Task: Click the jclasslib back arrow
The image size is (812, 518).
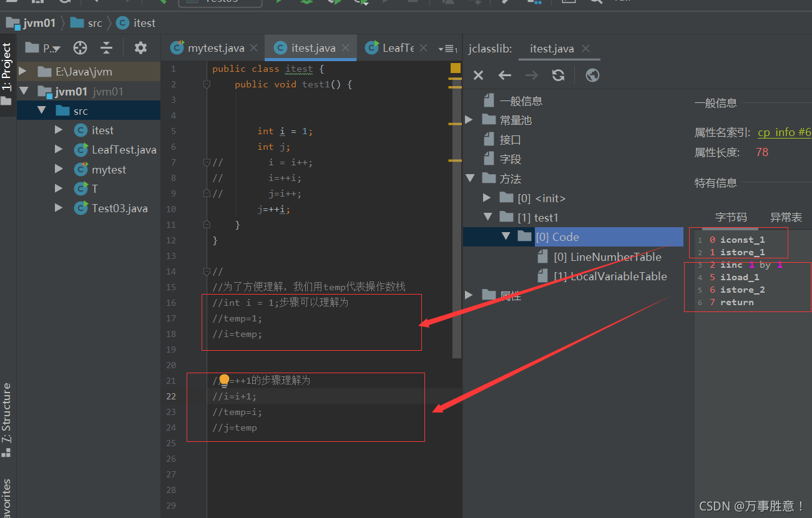Action: point(505,76)
